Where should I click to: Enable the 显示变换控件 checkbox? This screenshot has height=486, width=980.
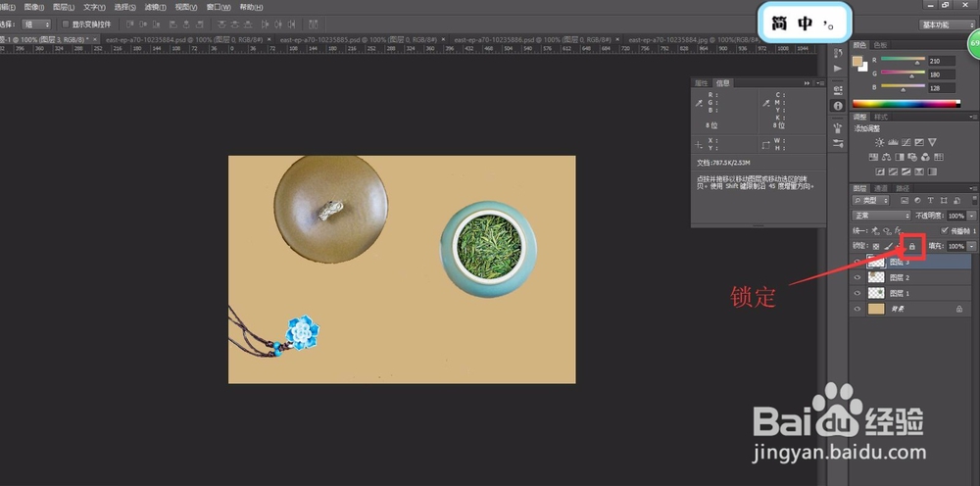(x=66, y=24)
